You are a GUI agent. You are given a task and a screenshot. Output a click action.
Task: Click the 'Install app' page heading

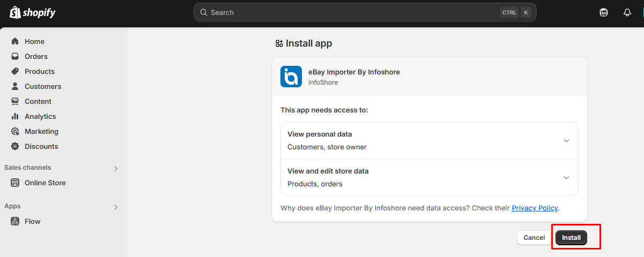tap(309, 43)
